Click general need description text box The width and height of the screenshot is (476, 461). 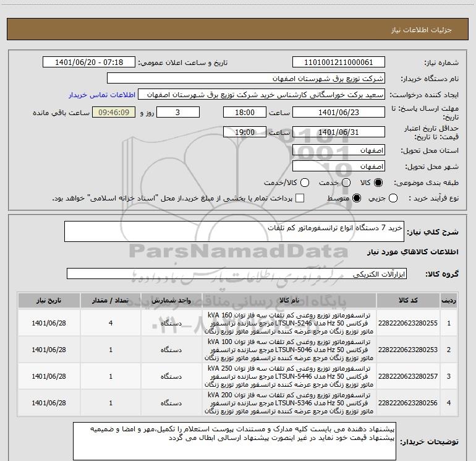point(234,231)
